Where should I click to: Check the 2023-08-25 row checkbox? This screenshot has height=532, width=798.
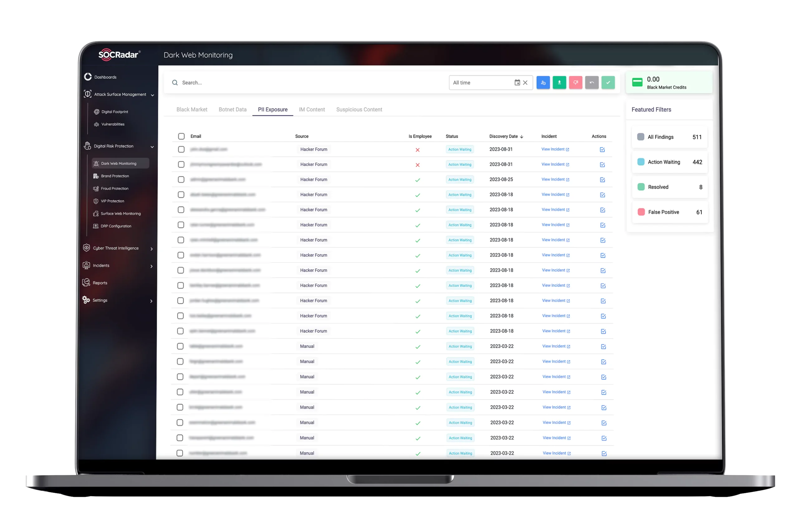[181, 180]
